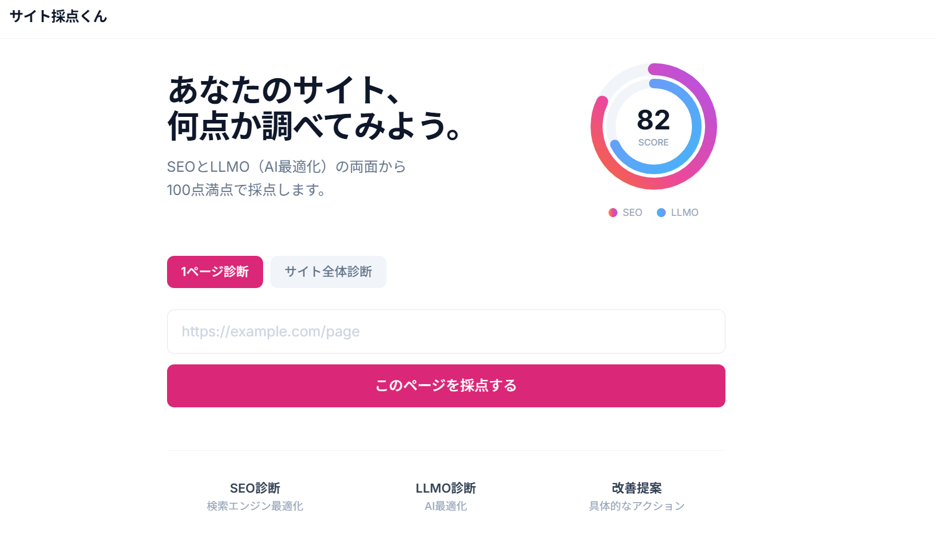Click the SEO legend label
The height and width of the screenshot is (560, 936).
coord(632,213)
